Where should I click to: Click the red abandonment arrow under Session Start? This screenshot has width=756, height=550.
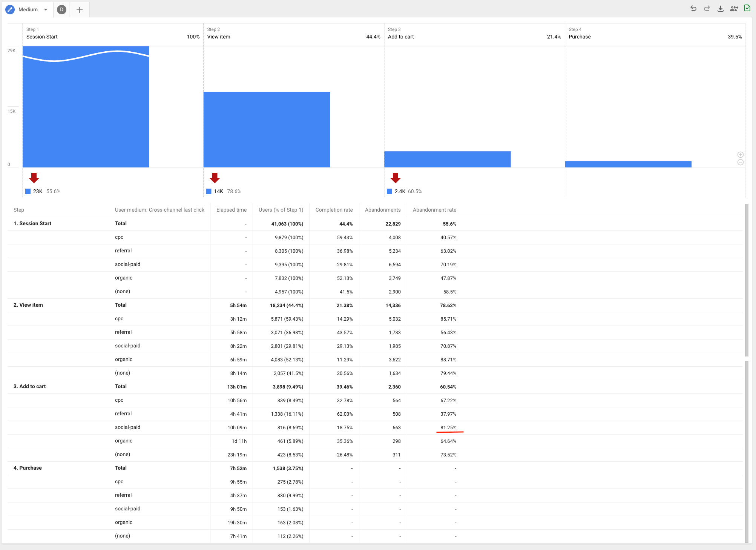point(34,178)
